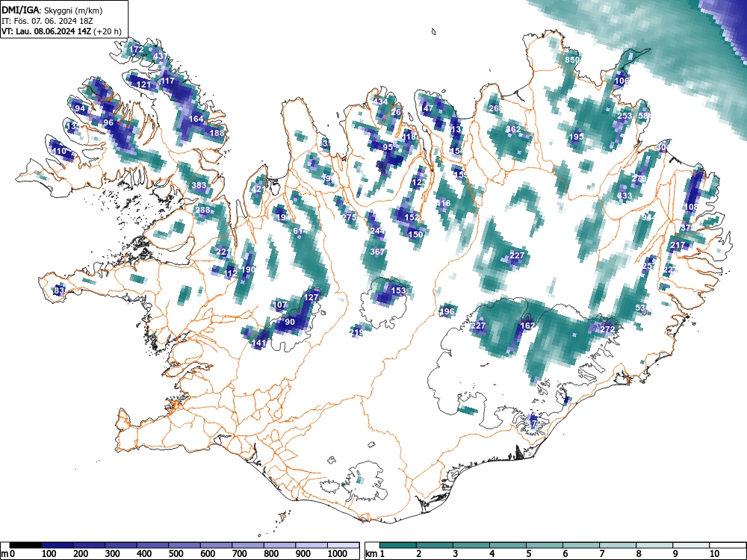Click the visibility value '244' on the map
The width and height of the screenshot is (747, 560).
click(377, 231)
